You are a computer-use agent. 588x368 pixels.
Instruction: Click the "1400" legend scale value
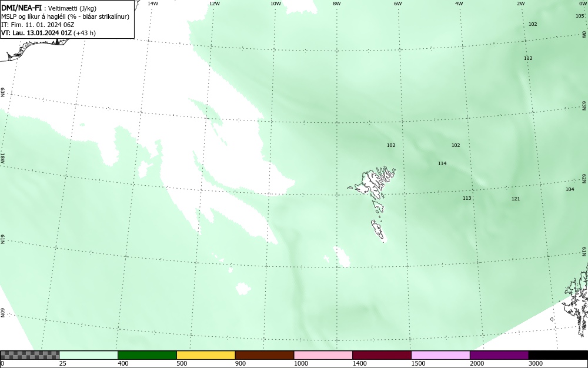pos(360,363)
